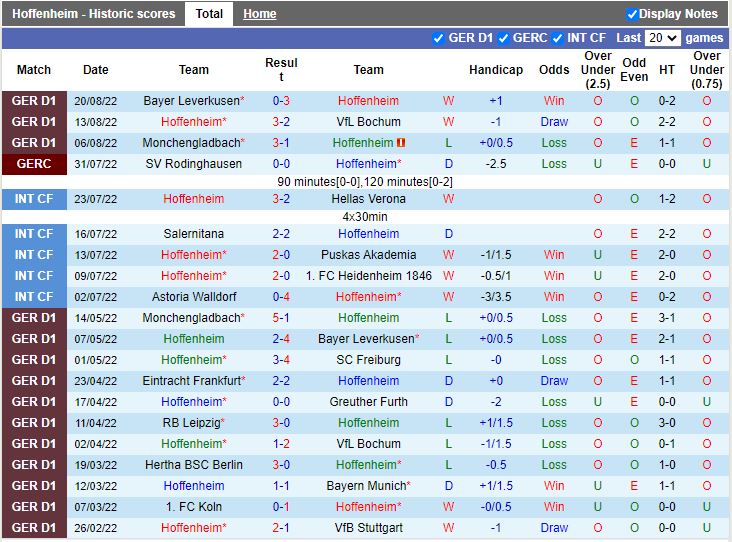This screenshot has width=732, height=542.
Task: Open Greuther Furth team link
Action: (368, 402)
